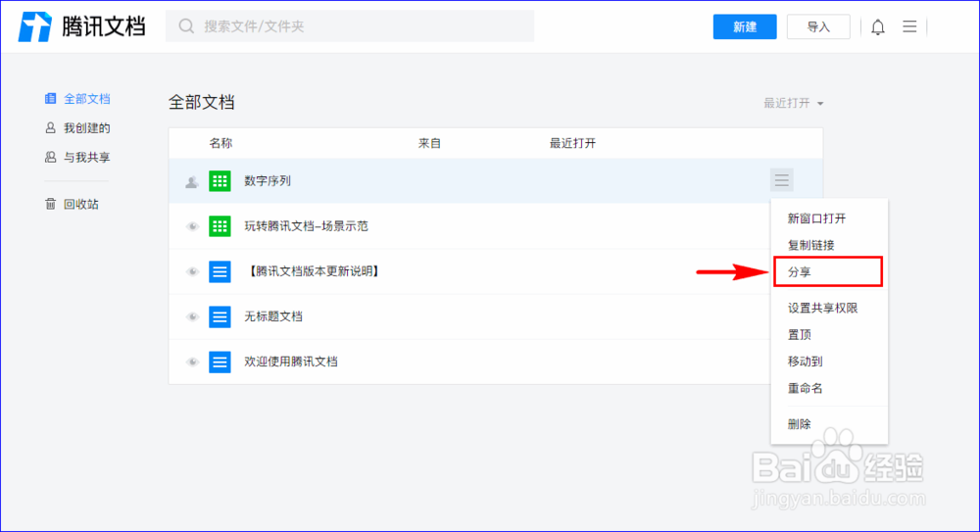The width and height of the screenshot is (980, 532).
Task: Click the 导入 button
Action: coord(818,26)
